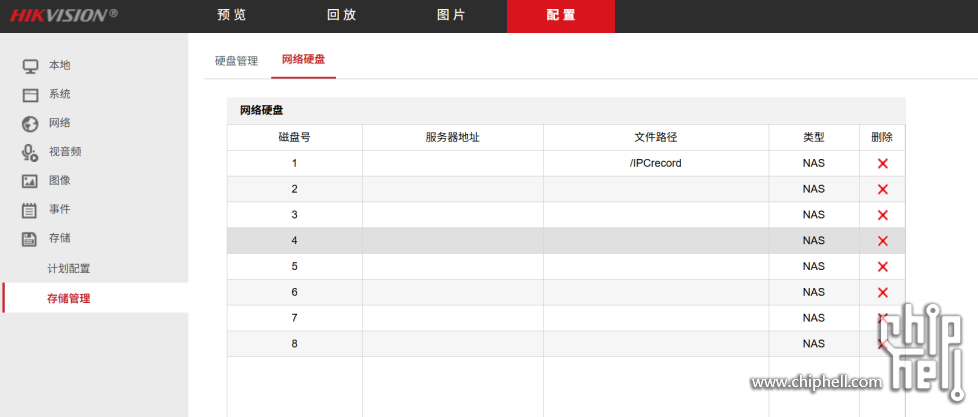Click the Video/Audio microphone icon
The height and width of the screenshot is (417, 978).
[30, 153]
